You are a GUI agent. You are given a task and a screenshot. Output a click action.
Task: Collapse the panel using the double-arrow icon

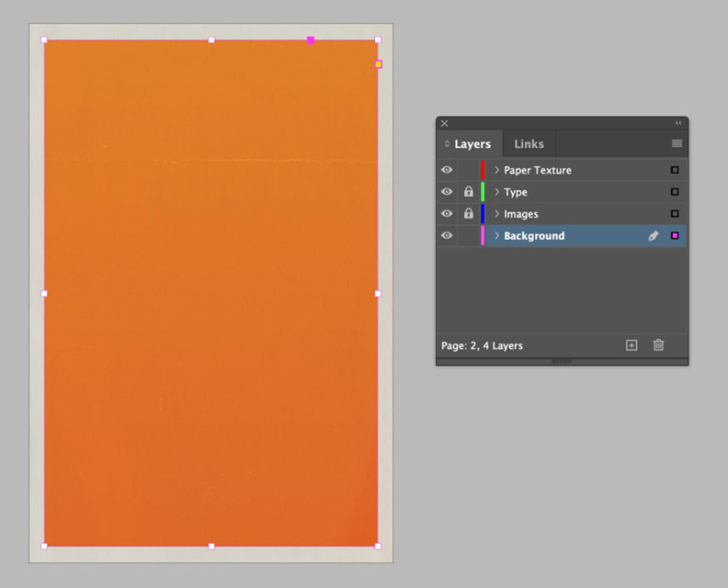(x=678, y=123)
